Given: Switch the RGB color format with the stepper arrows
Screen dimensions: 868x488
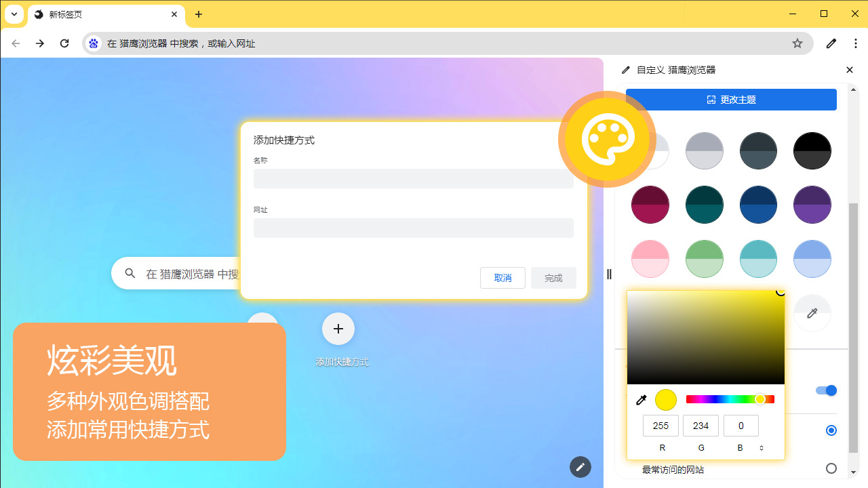Looking at the screenshot, I should (x=761, y=447).
